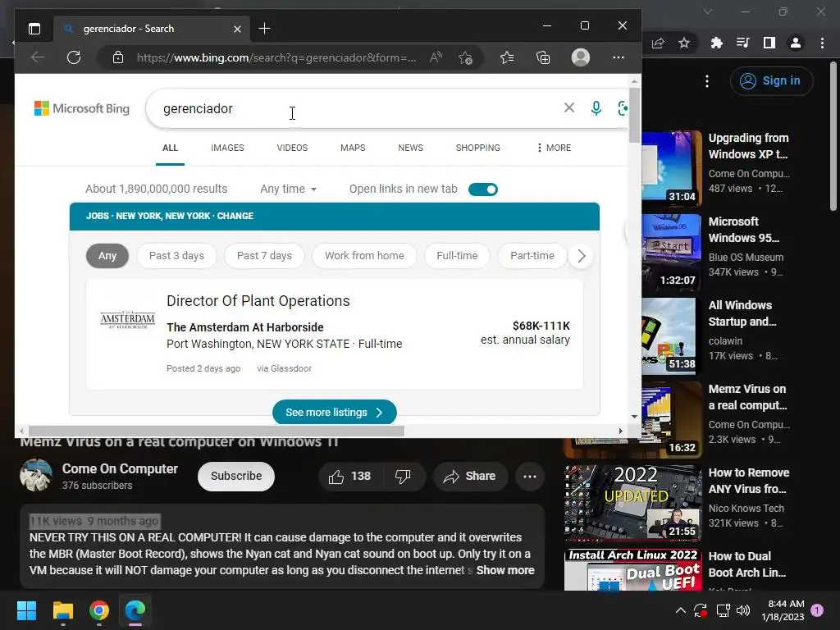Image resolution: width=840 pixels, height=630 pixels.
Task: Open YouTube settings three-dot menu
Action: (707, 81)
